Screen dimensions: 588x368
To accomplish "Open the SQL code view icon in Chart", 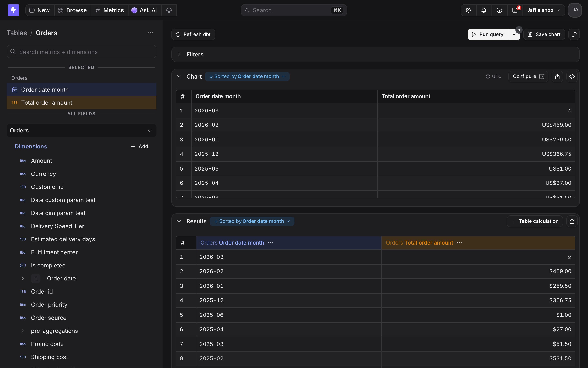I will (x=572, y=76).
